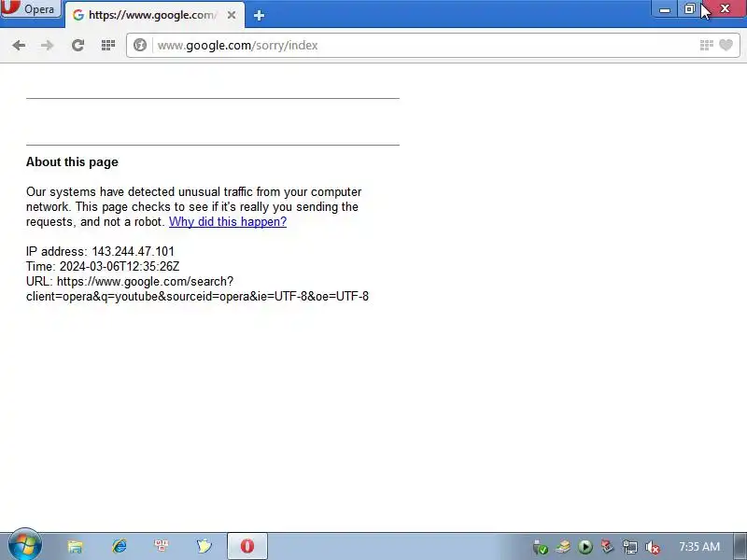The height and width of the screenshot is (560, 747).
Task: Open muted volume tray icon
Action: pos(652,547)
